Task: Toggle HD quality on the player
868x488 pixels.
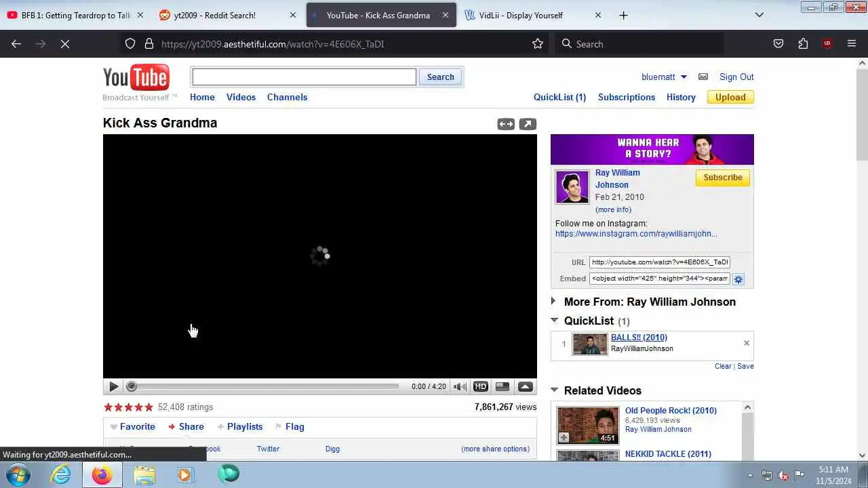Action: [481, 386]
